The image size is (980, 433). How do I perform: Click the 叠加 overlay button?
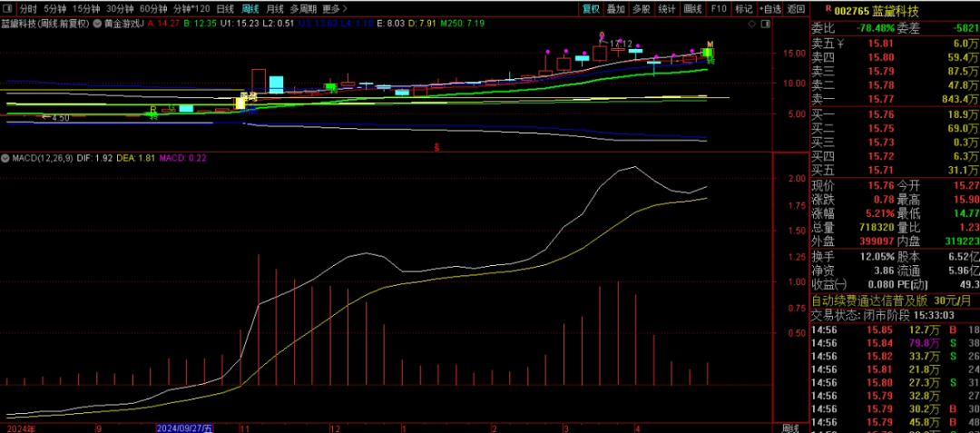[x=615, y=9]
